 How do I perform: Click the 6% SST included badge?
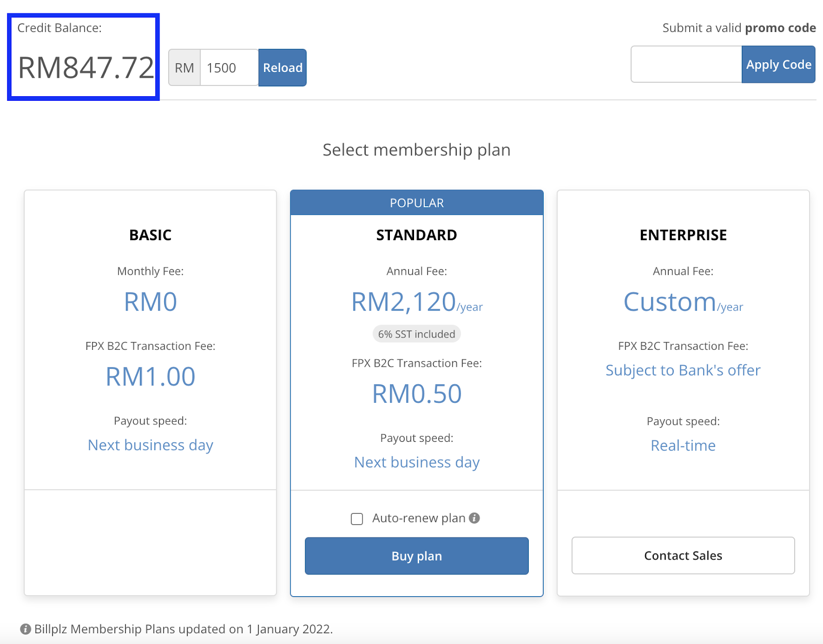point(417,334)
